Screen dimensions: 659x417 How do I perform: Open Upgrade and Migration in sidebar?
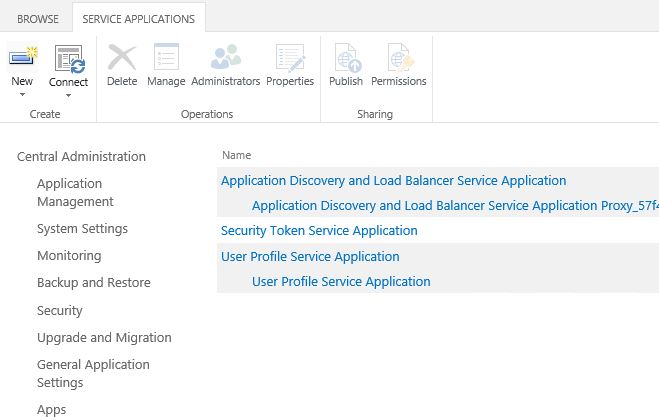[x=104, y=338]
